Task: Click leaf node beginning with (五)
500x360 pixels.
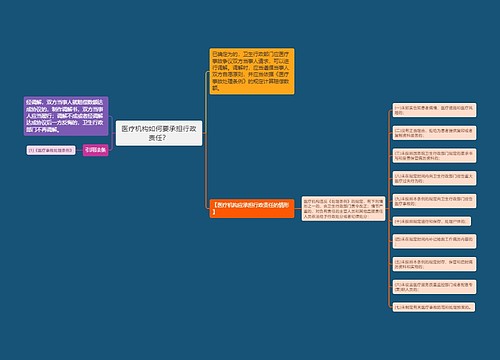Action: 434,264
